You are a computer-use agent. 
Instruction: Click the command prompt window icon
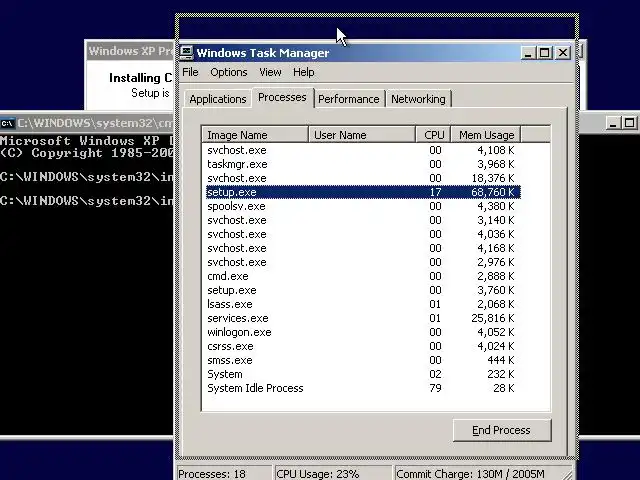(x=7, y=123)
